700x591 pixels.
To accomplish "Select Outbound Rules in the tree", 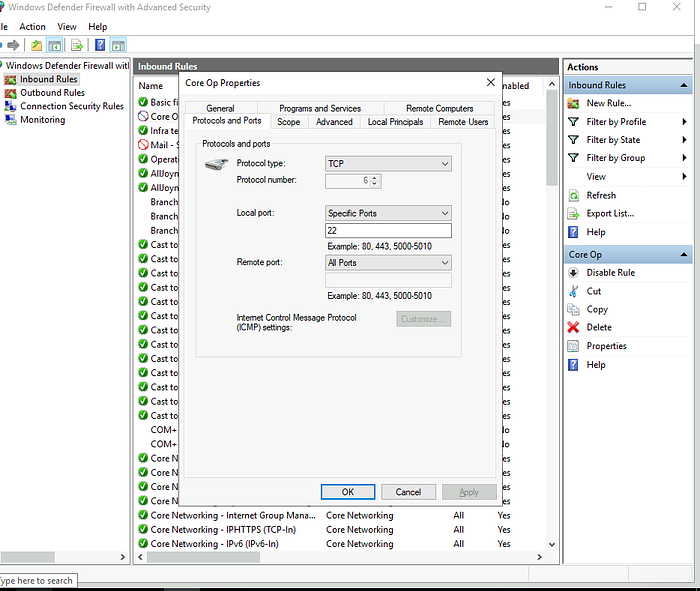I will (52, 92).
